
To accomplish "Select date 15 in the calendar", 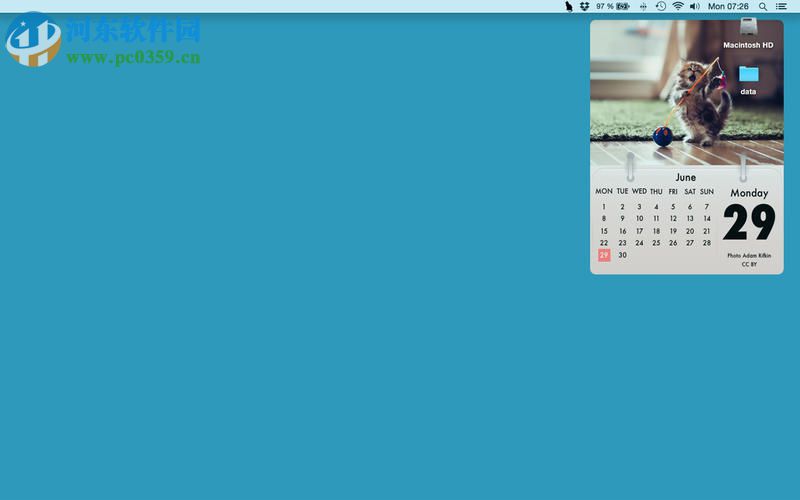I will coord(604,231).
